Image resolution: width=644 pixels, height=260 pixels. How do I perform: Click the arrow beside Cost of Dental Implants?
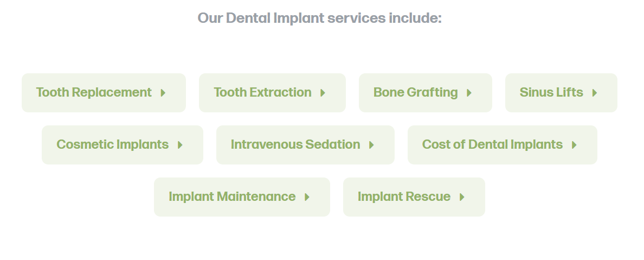[574, 145]
